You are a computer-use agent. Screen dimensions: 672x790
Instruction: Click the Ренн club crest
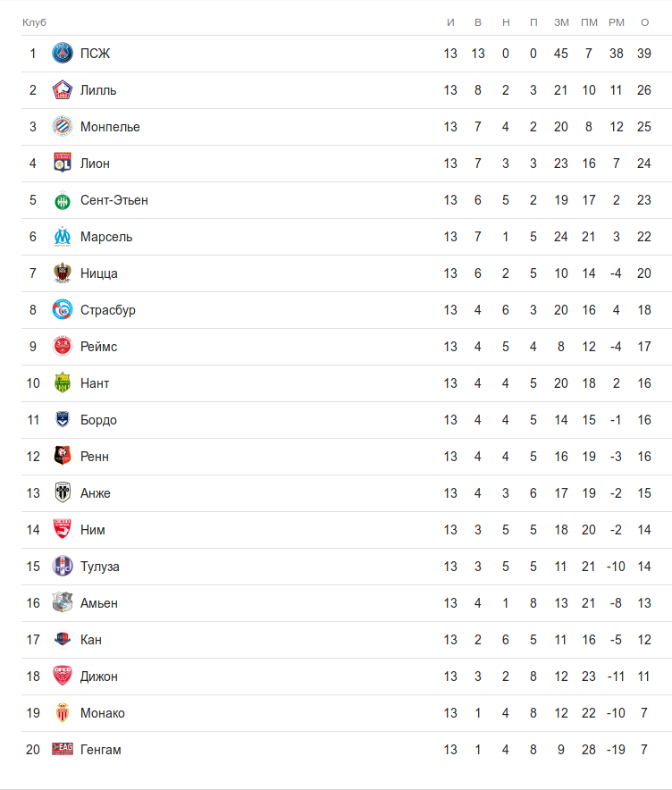pos(62,457)
